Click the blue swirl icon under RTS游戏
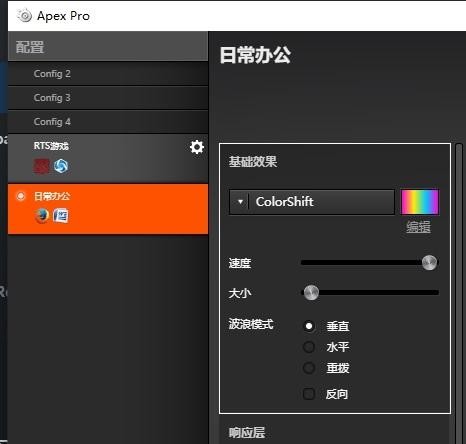 [61, 166]
